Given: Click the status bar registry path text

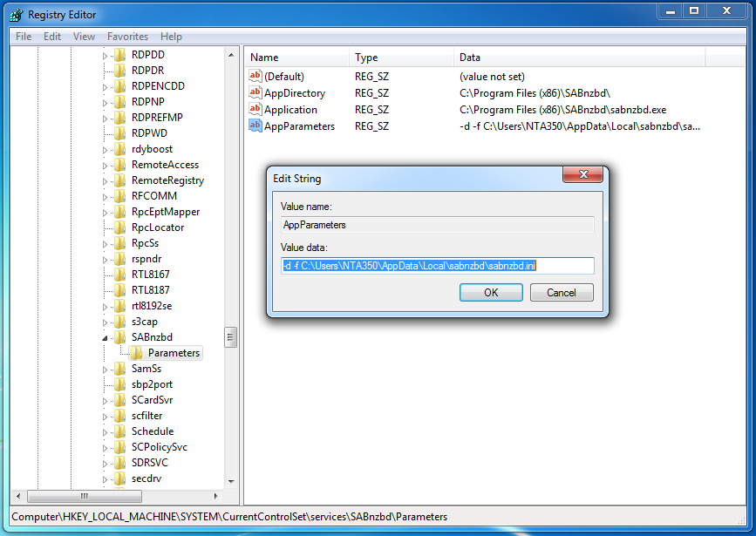Looking at the screenshot, I should coord(229,517).
